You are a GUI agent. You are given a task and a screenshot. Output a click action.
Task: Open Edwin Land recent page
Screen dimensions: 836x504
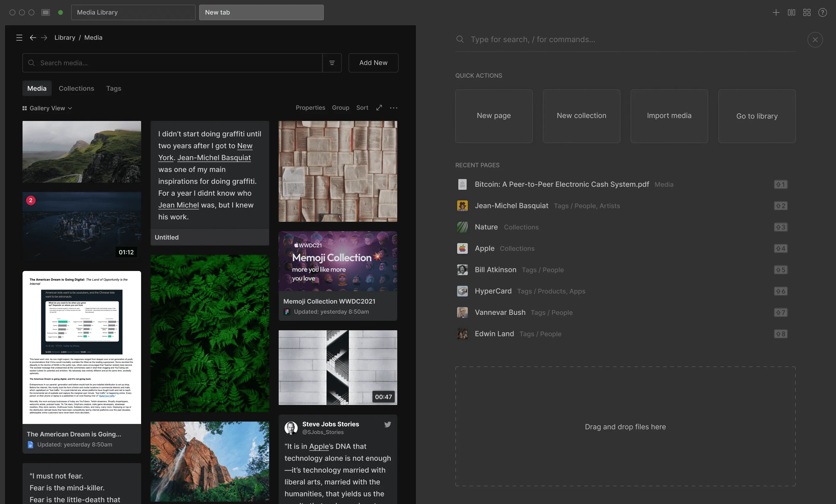(622, 334)
